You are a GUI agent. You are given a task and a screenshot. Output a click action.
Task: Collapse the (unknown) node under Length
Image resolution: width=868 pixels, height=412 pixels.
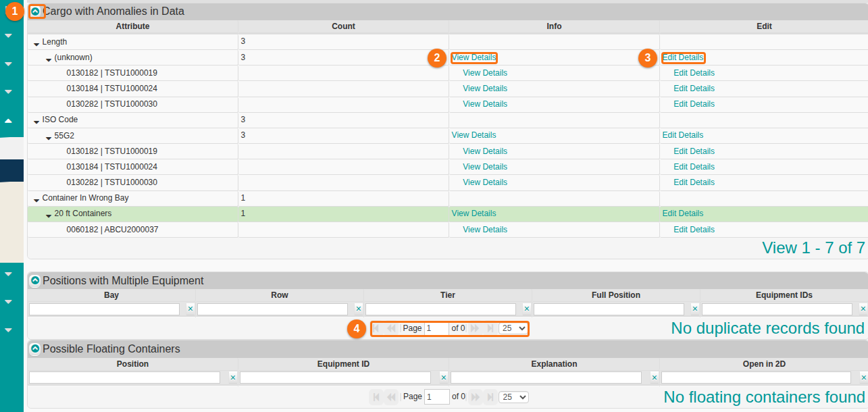pos(49,59)
